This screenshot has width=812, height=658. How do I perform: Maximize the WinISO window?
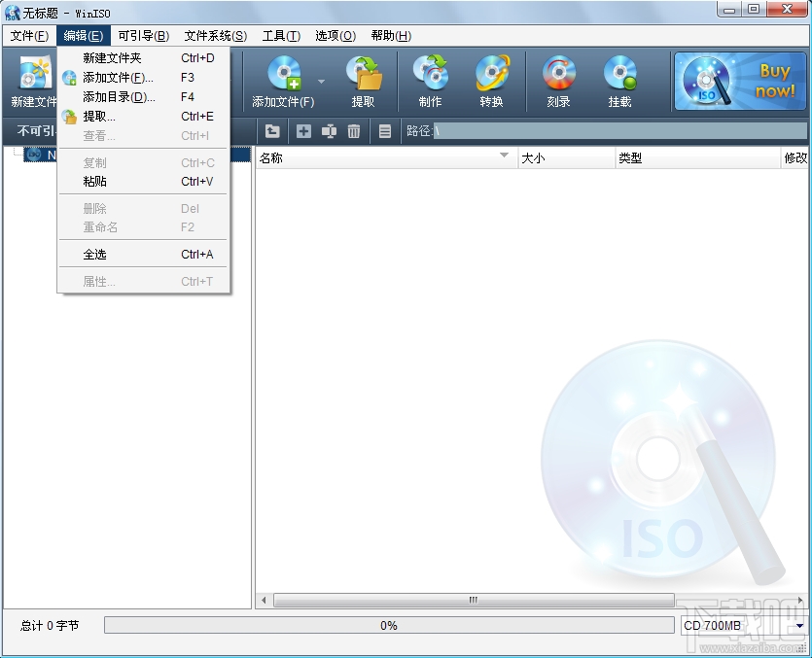pos(754,9)
